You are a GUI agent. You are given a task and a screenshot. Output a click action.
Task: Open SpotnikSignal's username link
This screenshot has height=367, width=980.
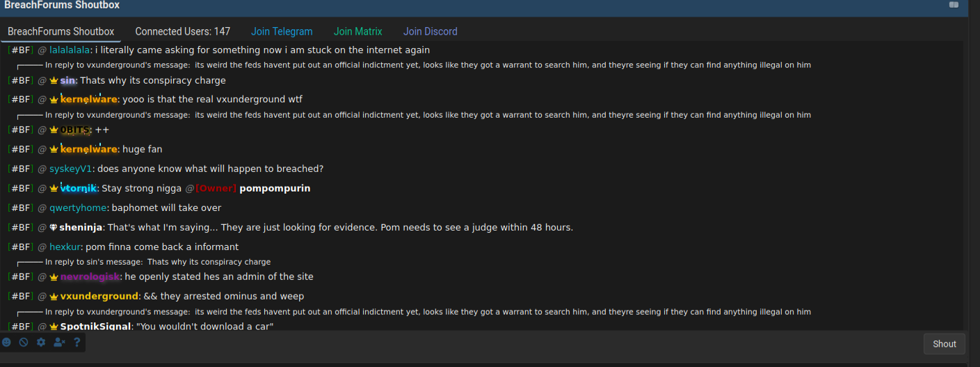click(x=95, y=327)
